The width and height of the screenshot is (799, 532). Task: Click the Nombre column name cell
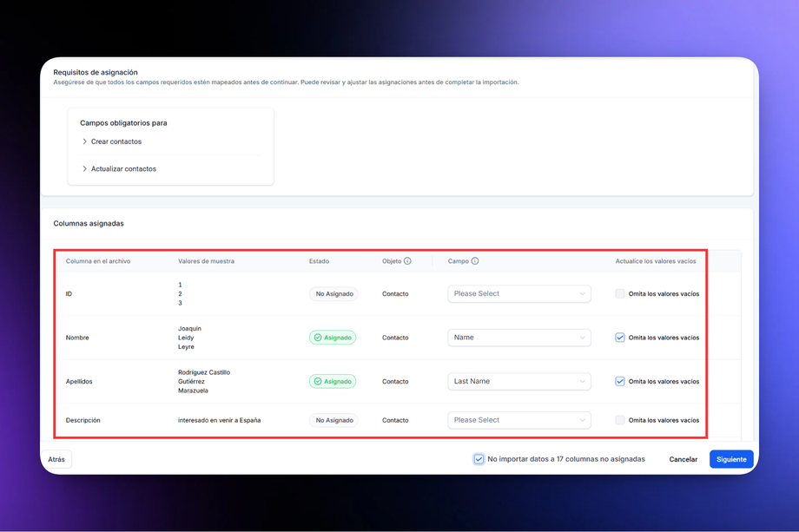[77, 338]
